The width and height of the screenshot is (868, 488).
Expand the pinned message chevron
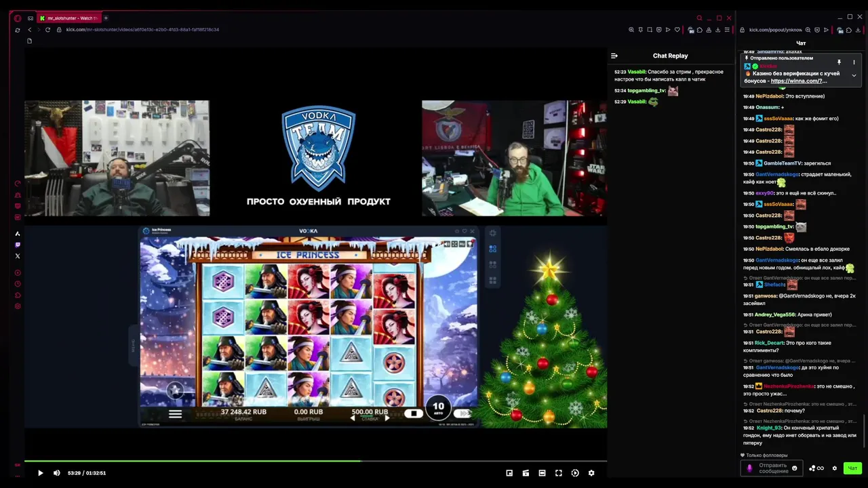(854, 75)
